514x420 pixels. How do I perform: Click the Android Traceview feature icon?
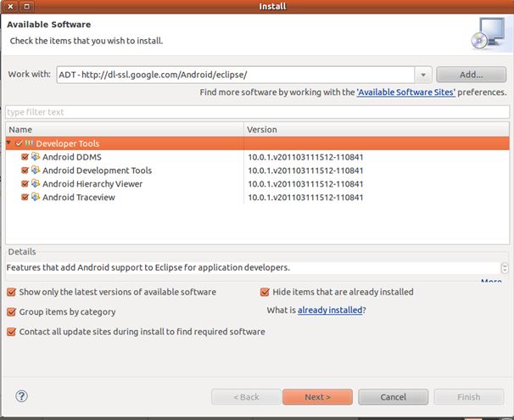click(x=36, y=197)
